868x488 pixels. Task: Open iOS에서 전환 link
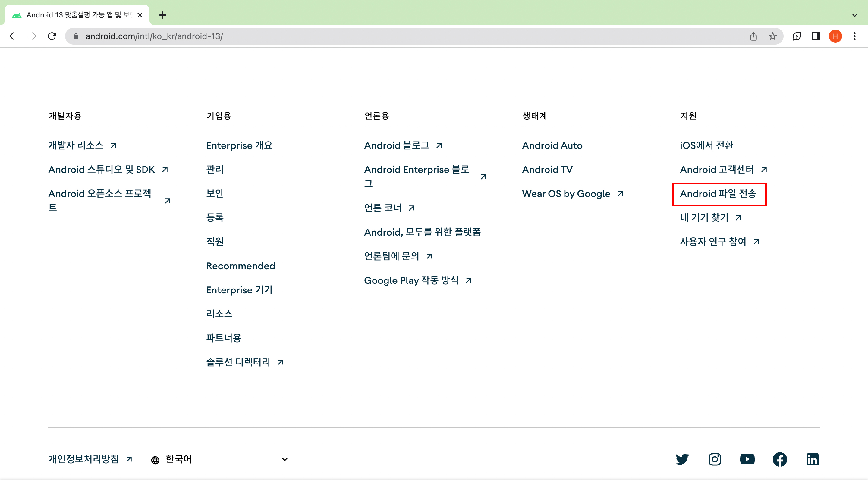point(706,145)
